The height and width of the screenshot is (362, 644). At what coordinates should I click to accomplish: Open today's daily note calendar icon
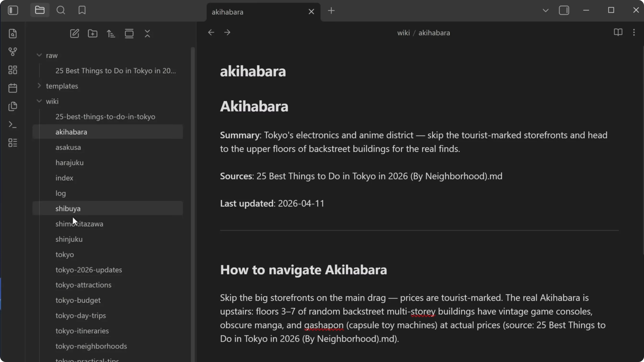point(13,88)
